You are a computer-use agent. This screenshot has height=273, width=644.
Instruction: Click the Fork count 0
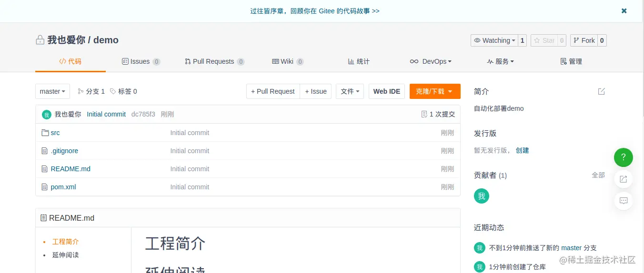pos(602,40)
